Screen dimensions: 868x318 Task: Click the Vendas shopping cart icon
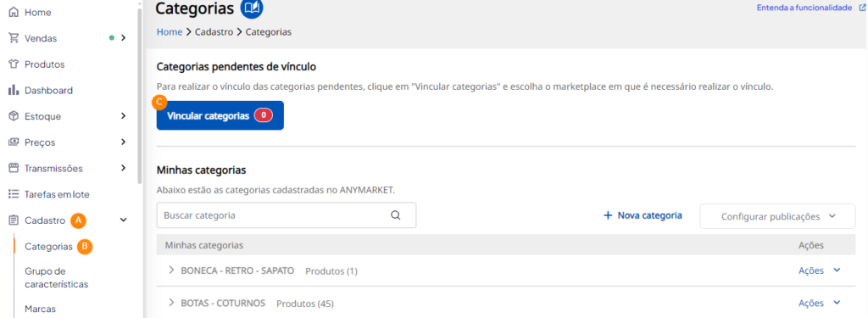click(14, 37)
